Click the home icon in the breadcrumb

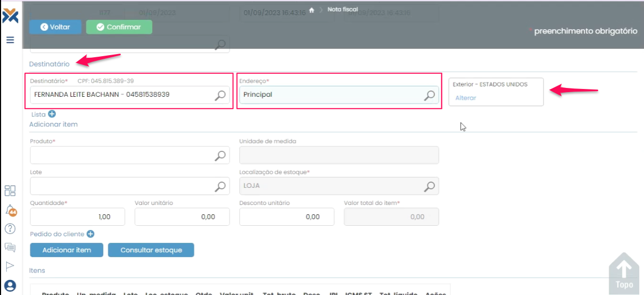point(312,10)
